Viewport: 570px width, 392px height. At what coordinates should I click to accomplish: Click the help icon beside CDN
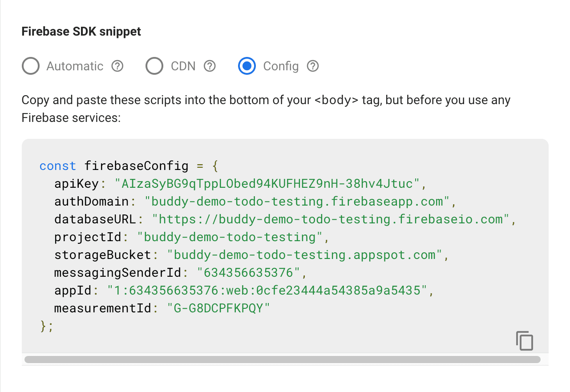[x=210, y=66]
